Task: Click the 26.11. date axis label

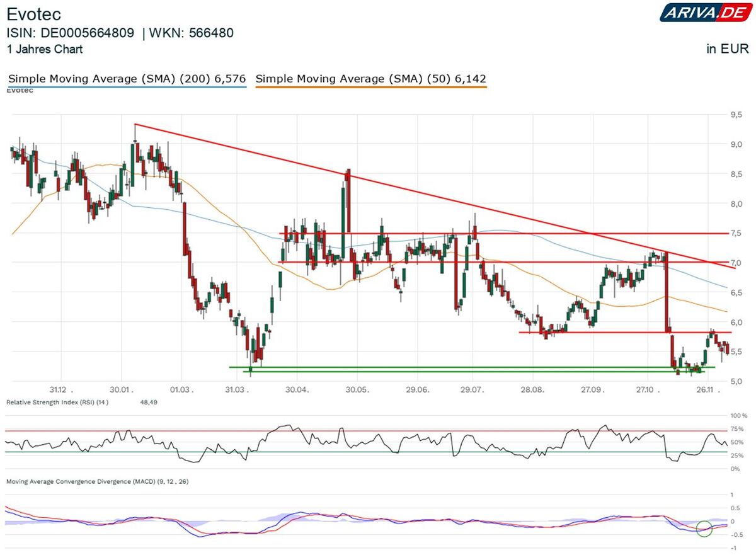Action: (x=709, y=391)
